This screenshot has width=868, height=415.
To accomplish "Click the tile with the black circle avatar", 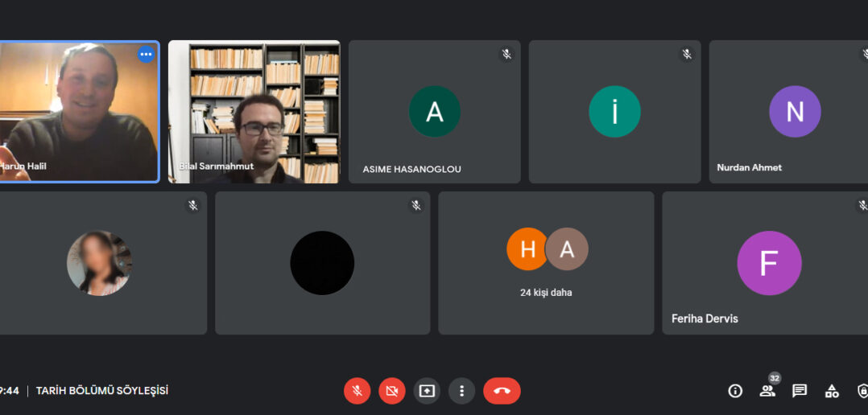I will pos(323,263).
